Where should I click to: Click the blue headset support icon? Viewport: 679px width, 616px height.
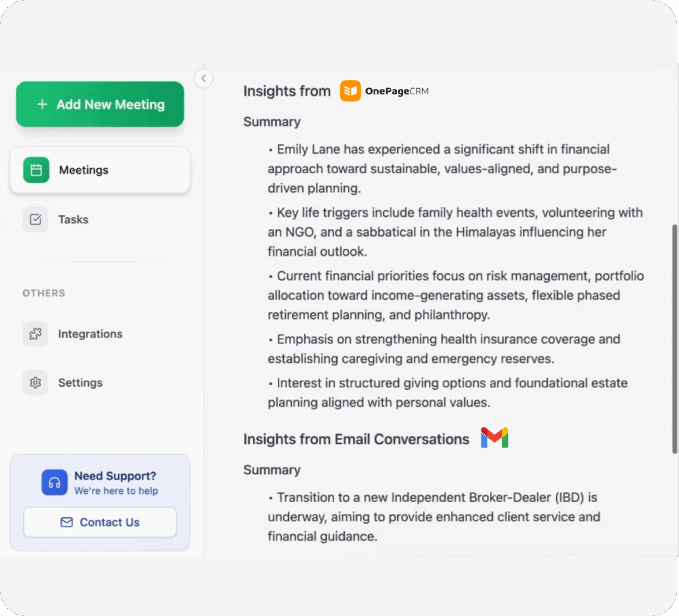click(54, 483)
